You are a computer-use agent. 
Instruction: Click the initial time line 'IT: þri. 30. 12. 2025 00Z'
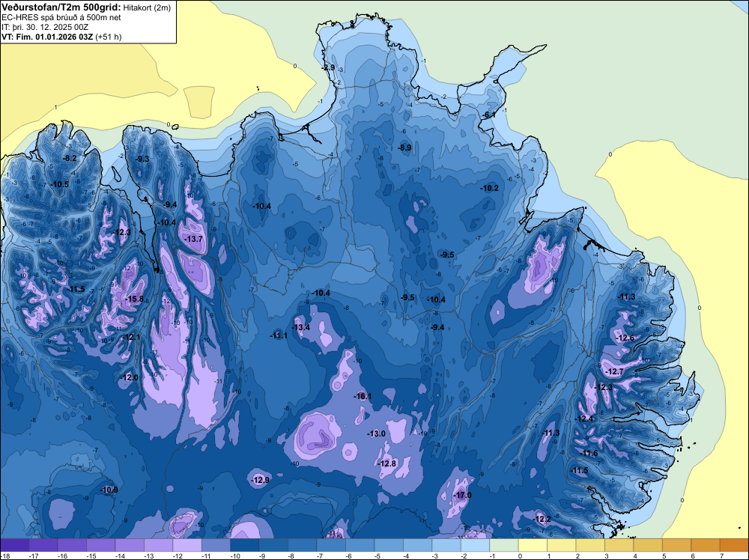pyautogui.click(x=45, y=27)
